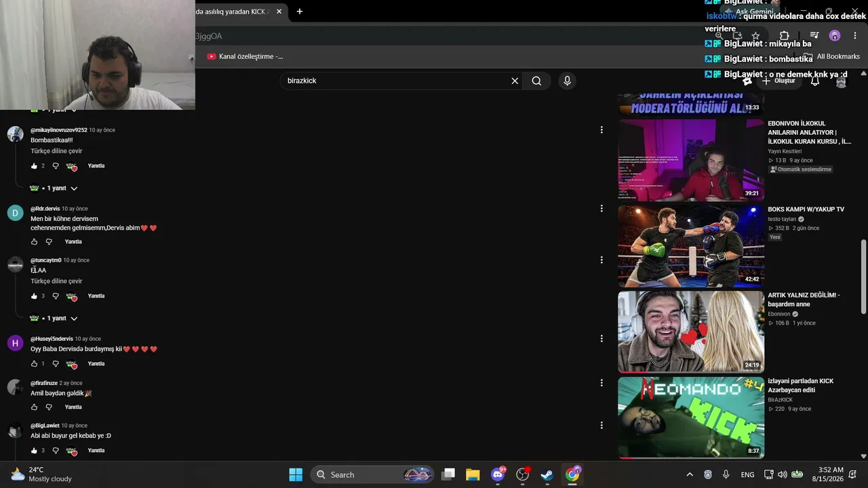Viewport: 868px width, 488px height.
Task: Open the Kanal özelleştirme bookmark
Action: 245,56
